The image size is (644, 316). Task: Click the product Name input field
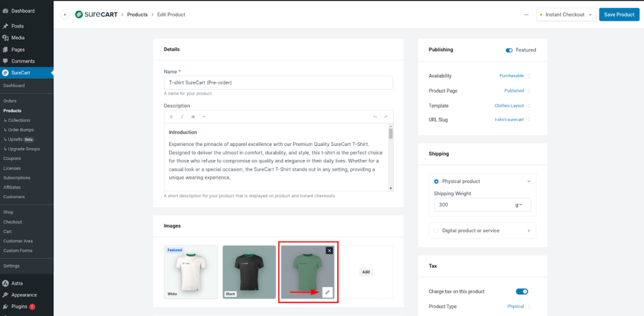[x=278, y=82]
